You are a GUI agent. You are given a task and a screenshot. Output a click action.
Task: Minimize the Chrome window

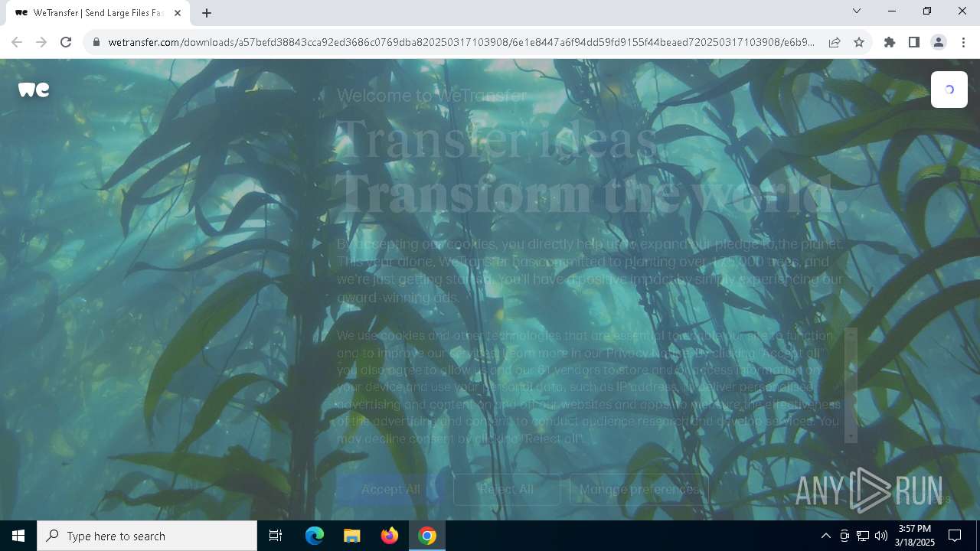tap(892, 11)
